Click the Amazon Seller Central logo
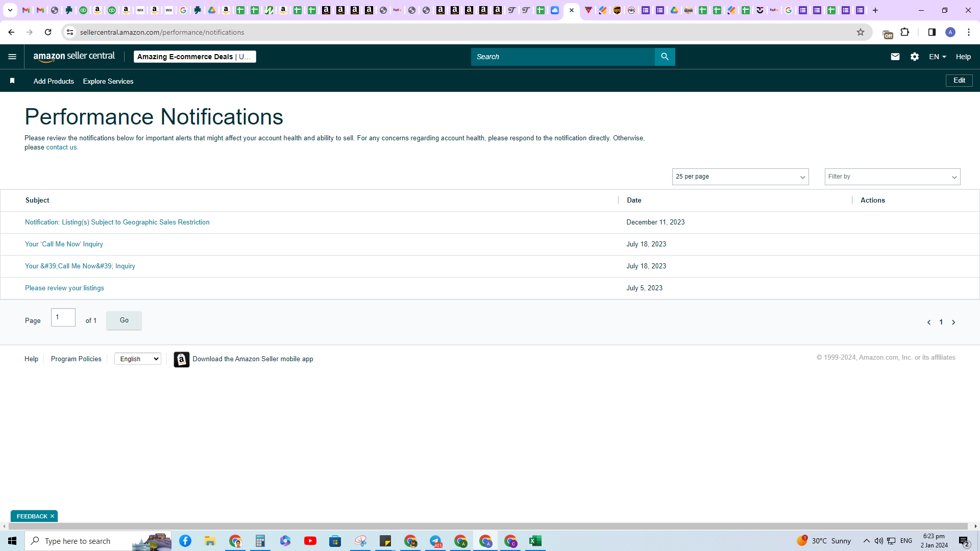 (74, 57)
